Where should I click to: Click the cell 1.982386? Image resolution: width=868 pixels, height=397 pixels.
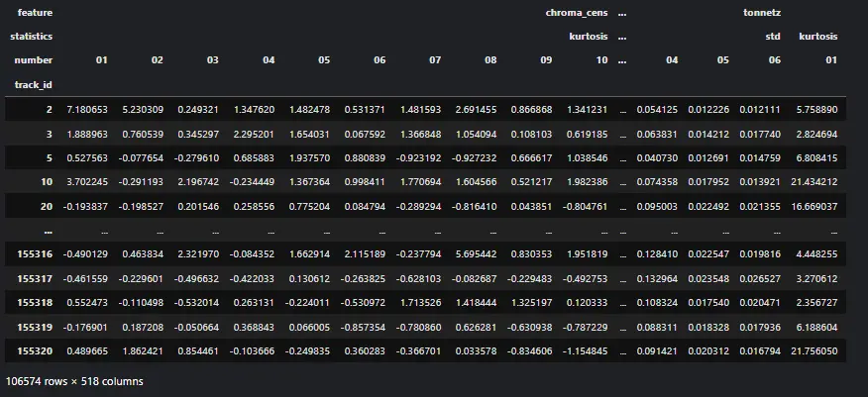(x=588, y=182)
